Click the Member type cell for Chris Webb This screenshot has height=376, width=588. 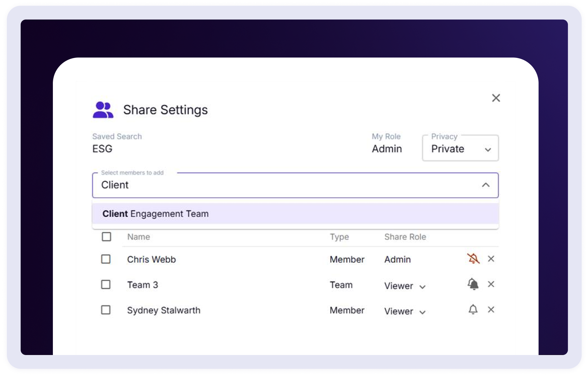(x=347, y=259)
